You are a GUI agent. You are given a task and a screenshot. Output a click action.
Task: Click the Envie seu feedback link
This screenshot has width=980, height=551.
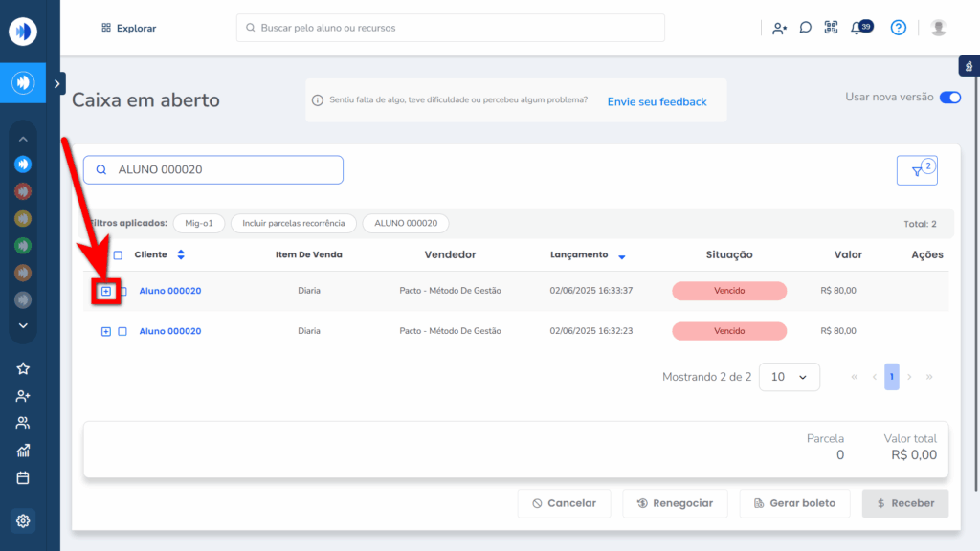(657, 101)
